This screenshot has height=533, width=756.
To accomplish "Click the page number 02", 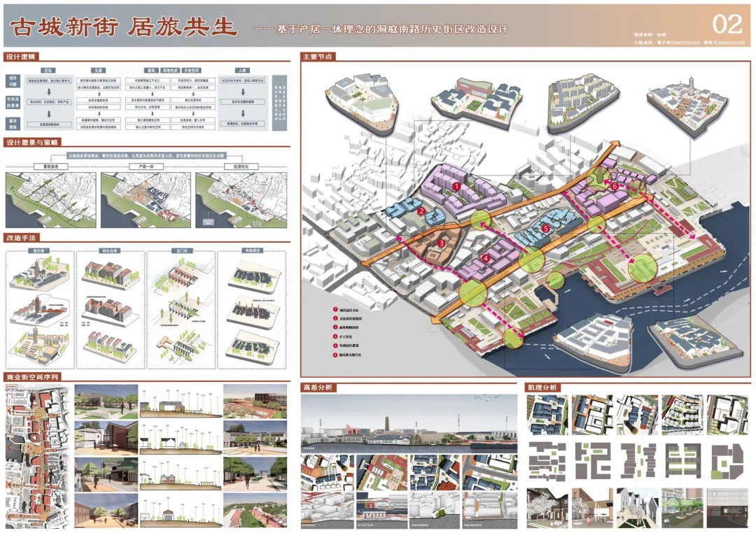I will pyautogui.click(x=727, y=24).
